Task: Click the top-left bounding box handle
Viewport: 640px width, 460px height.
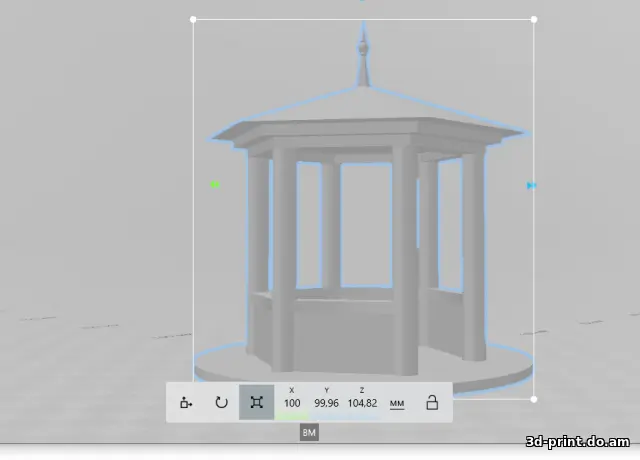Action: (x=193, y=19)
